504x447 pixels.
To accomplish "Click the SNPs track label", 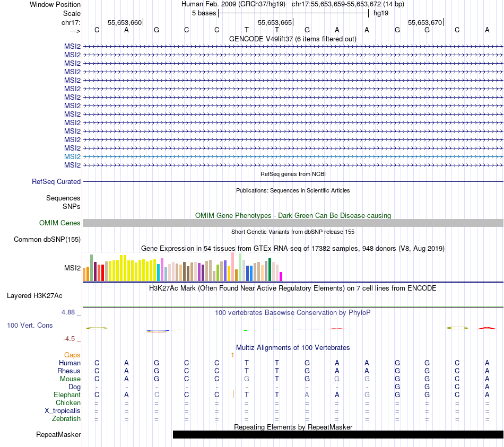I will point(72,206).
